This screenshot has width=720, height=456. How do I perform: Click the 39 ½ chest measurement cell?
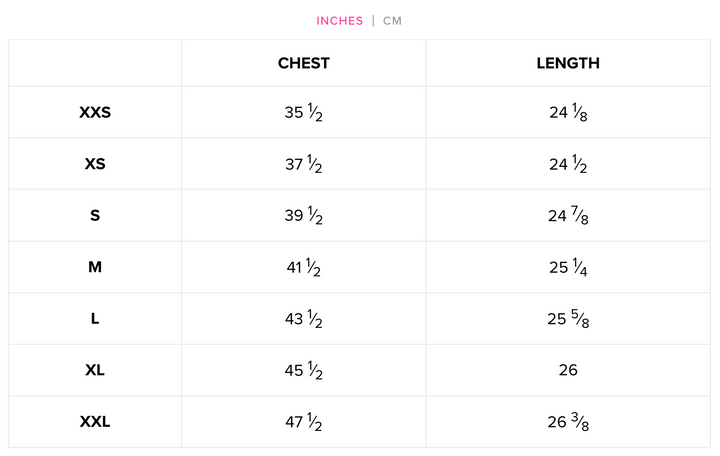303,216
